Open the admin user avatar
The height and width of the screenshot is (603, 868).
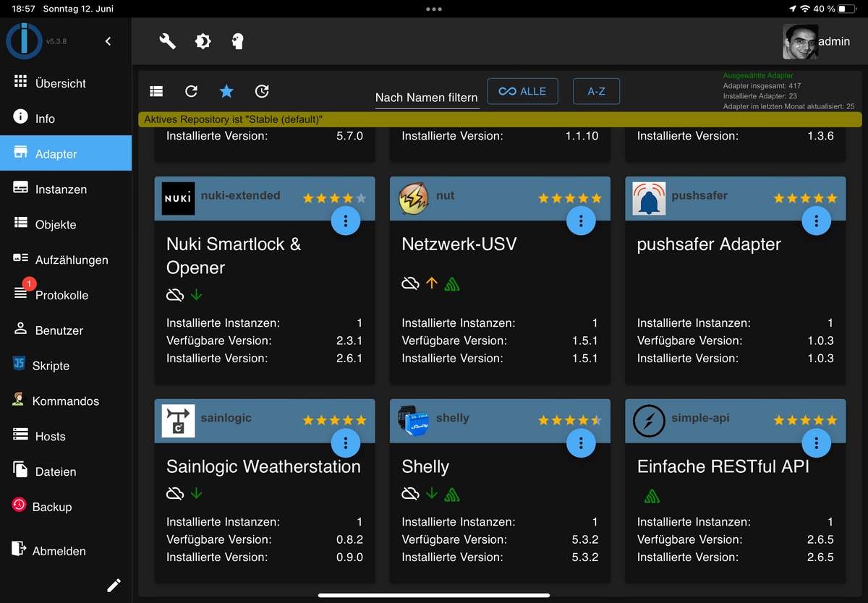click(x=800, y=42)
